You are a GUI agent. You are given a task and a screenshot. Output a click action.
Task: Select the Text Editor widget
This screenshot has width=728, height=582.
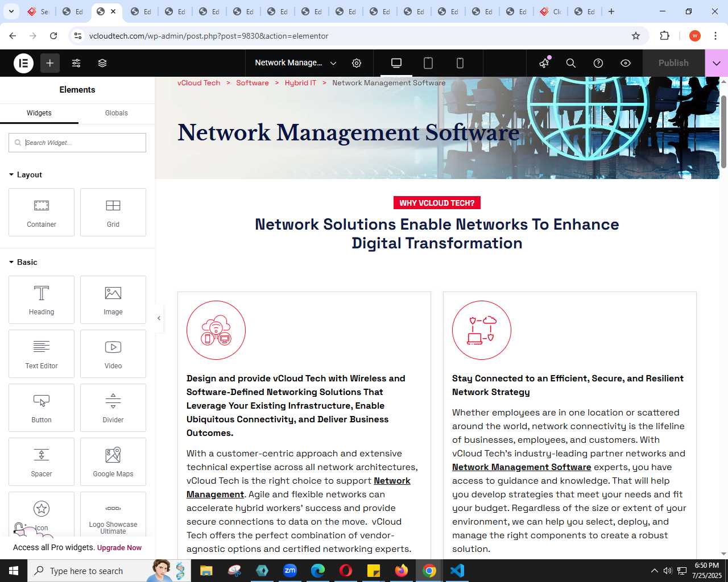pyautogui.click(x=42, y=354)
